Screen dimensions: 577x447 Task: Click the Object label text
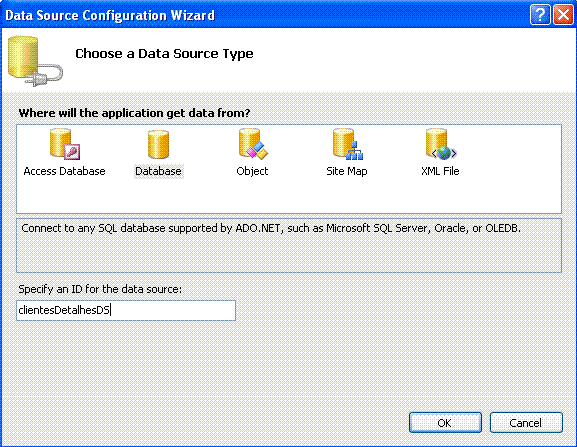(x=252, y=171)
